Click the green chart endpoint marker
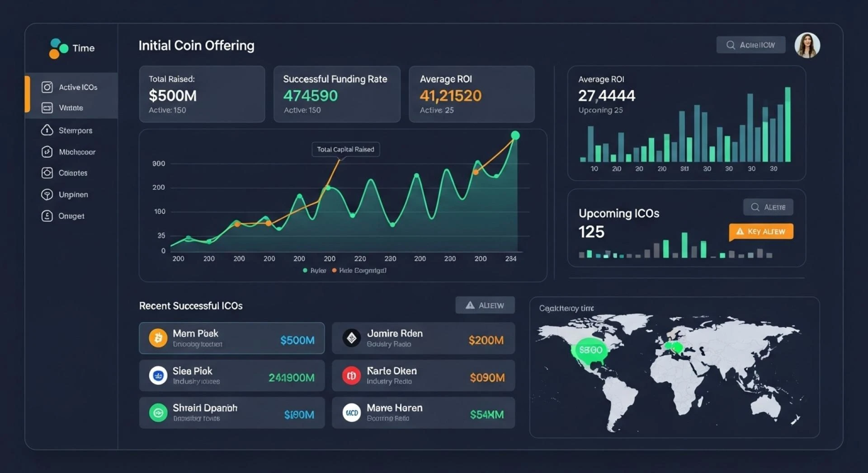This screenshot has height=473, width=868. [x=515, y=135]
